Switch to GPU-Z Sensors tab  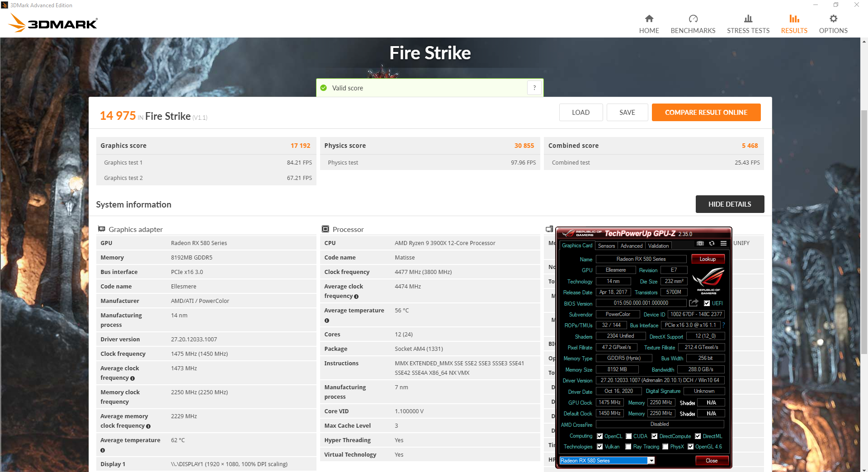point(606,246)
